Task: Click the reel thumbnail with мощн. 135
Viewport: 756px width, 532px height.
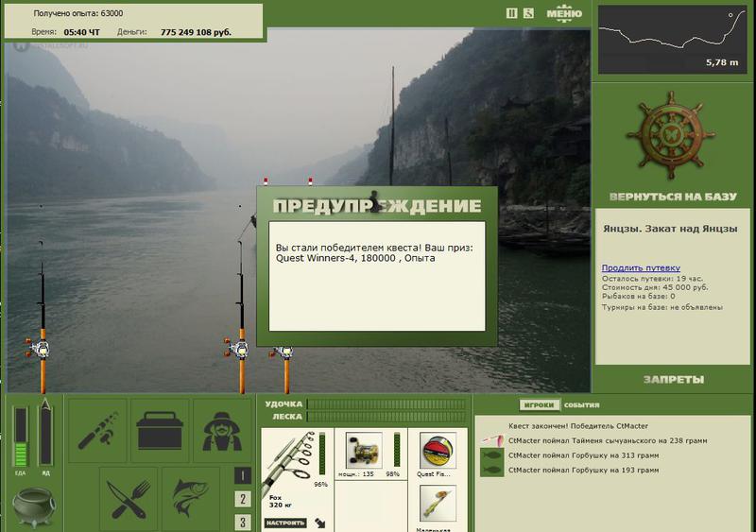Action: (x=364, y=450)
